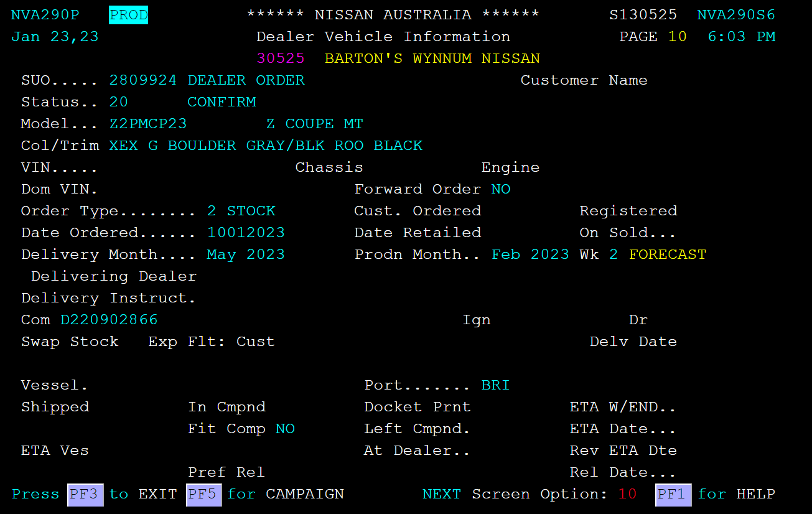Click the Registered label
Screen dimensions: 812x514
click(628, 211)
